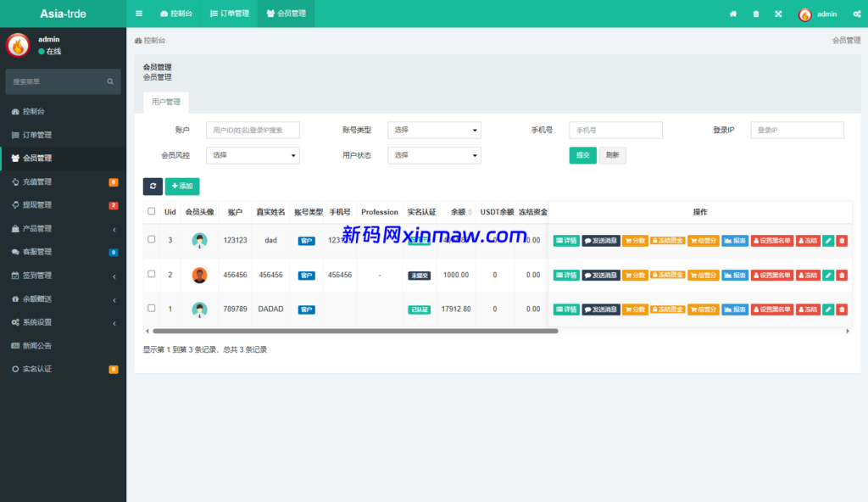Sort by the 余额 column sort arrows
Viewport: 868px width, 502px height.
coord(470,212)
